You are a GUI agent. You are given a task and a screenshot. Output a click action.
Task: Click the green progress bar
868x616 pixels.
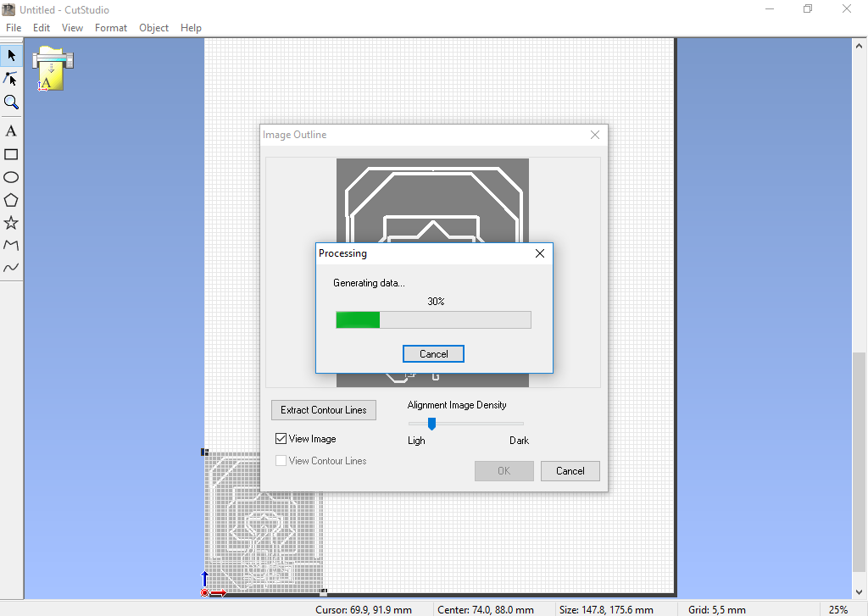point(358,320)
